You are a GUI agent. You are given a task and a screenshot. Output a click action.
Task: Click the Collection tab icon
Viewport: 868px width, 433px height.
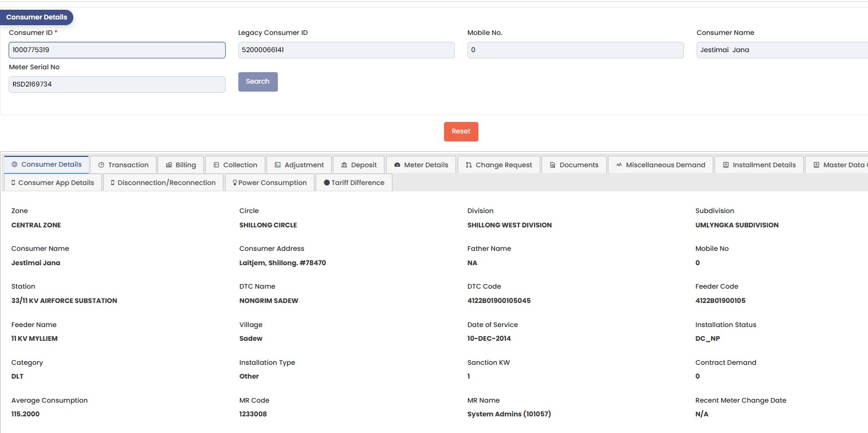point(217,165)
